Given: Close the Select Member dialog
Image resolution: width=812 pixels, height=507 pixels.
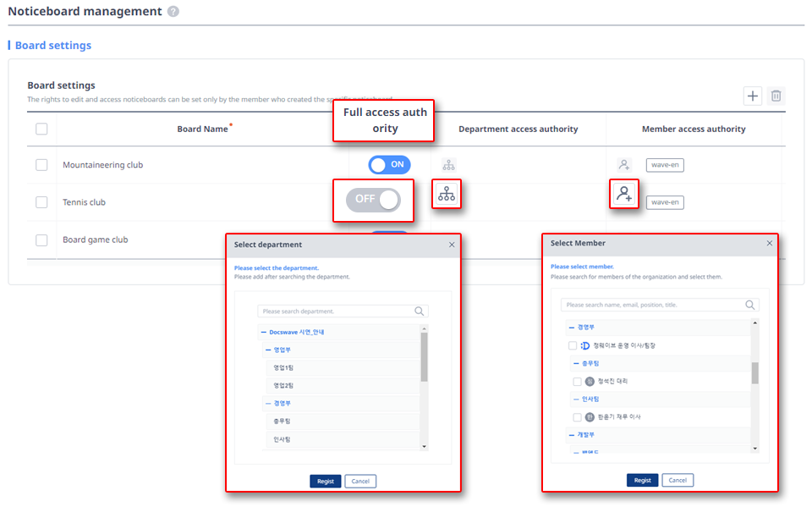Looking at the screenshot, I should click(x=769, y=243).
